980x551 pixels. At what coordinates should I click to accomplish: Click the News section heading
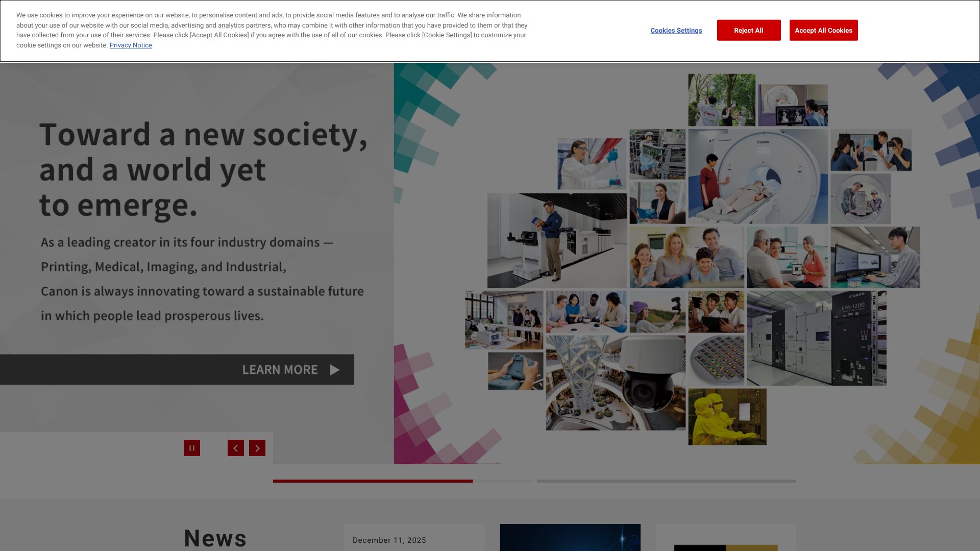[215, 538]
